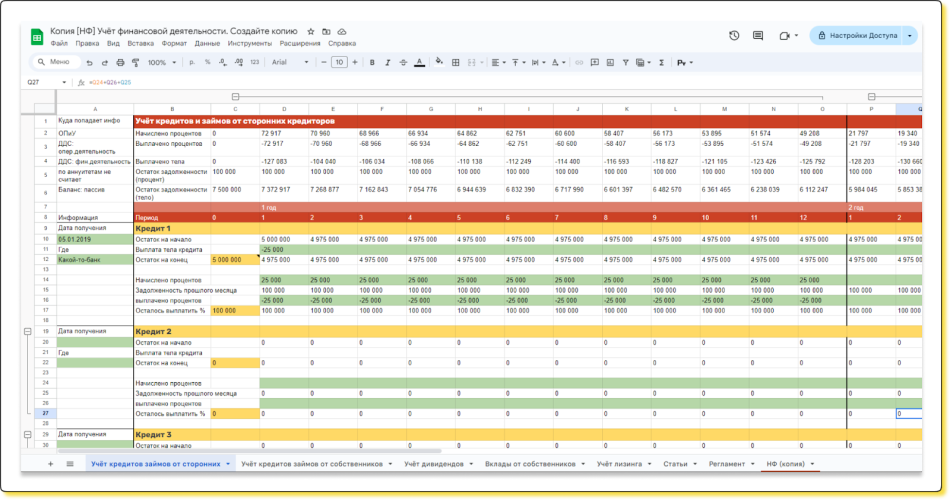Open the Данные menu
This screenshot has height=500, width=950.
(207, 44)
